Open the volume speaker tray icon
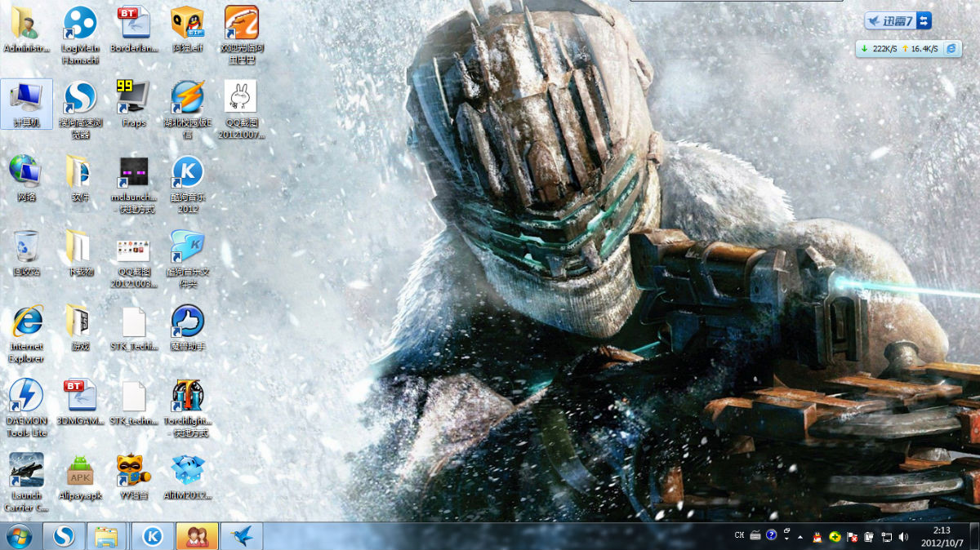Viewport: 980px width, 550px height. 903,537
